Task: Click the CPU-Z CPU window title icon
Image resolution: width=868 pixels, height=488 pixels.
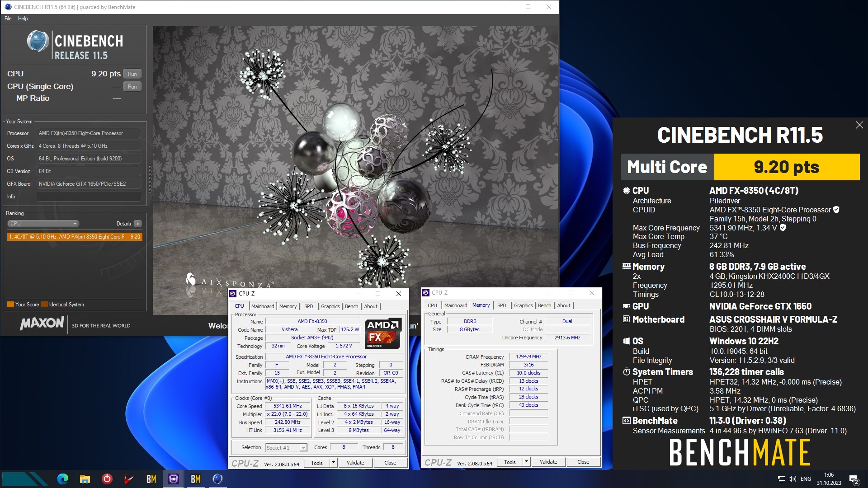Action: [233, 294]
